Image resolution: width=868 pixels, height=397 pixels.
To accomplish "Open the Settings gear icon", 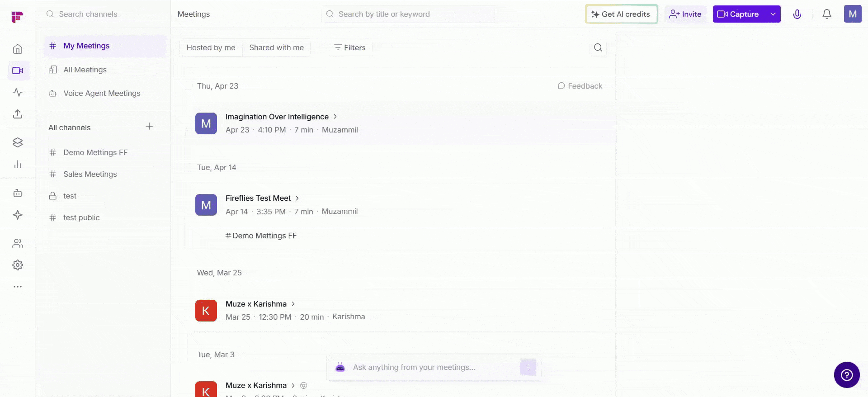I will pyautogui.click(x=18, y=265).
